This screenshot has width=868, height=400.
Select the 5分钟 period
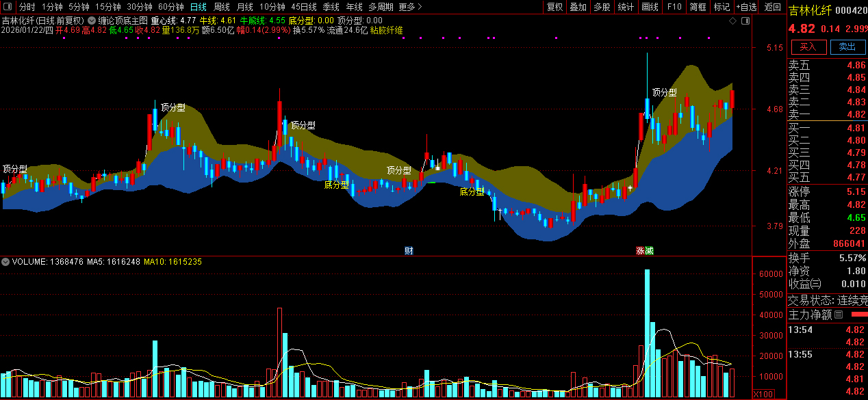[79, 7]
